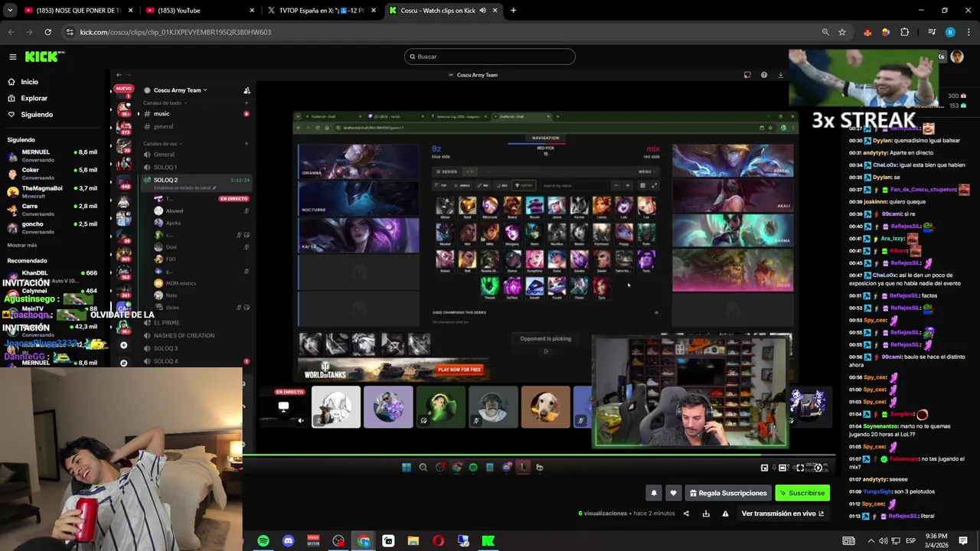Viewport: 980px width, 551px height.
Task: Open the Coker followed channel
Action: click(54, 174)
